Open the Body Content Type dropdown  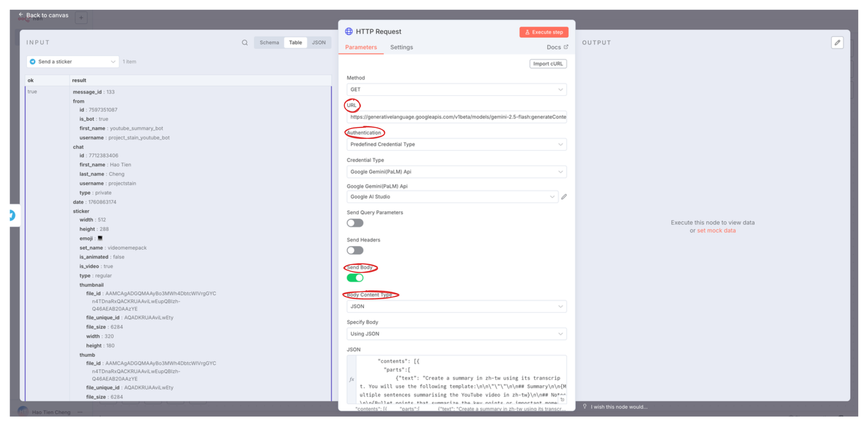point(456,306)
